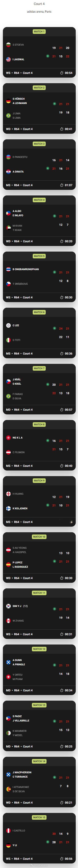78x868 pixels.
Task: Open the Match 10 label badge
Action: pos(39,537)
